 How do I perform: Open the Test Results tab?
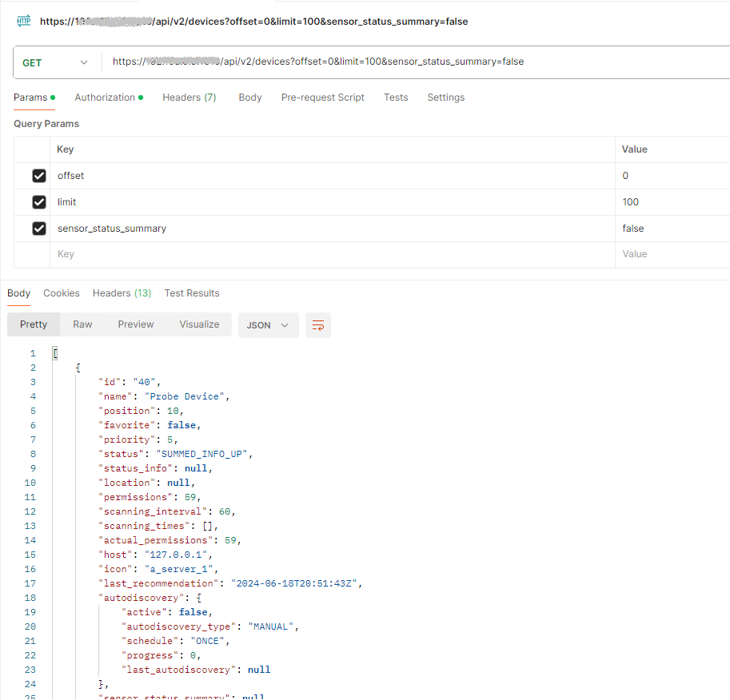coord(192,293)
